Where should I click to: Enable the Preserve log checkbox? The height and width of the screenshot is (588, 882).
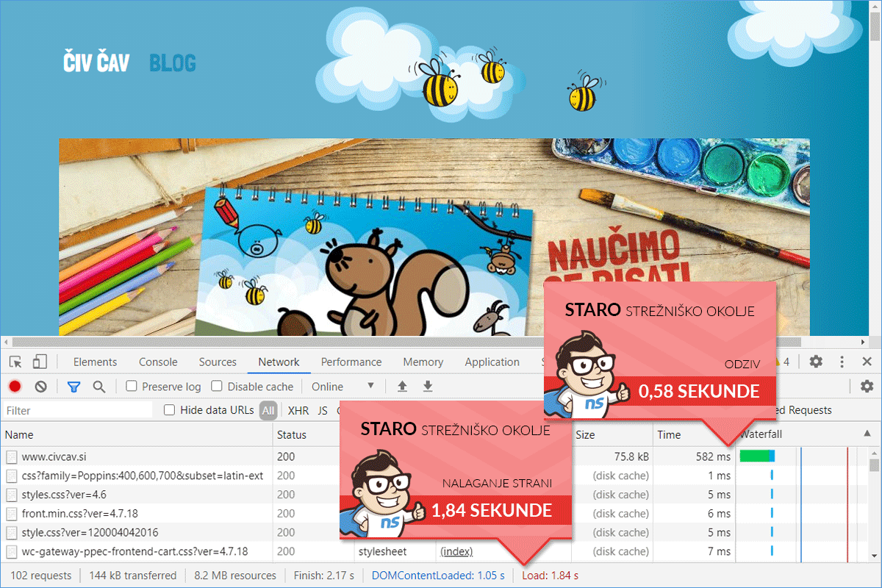click(132, 387)
